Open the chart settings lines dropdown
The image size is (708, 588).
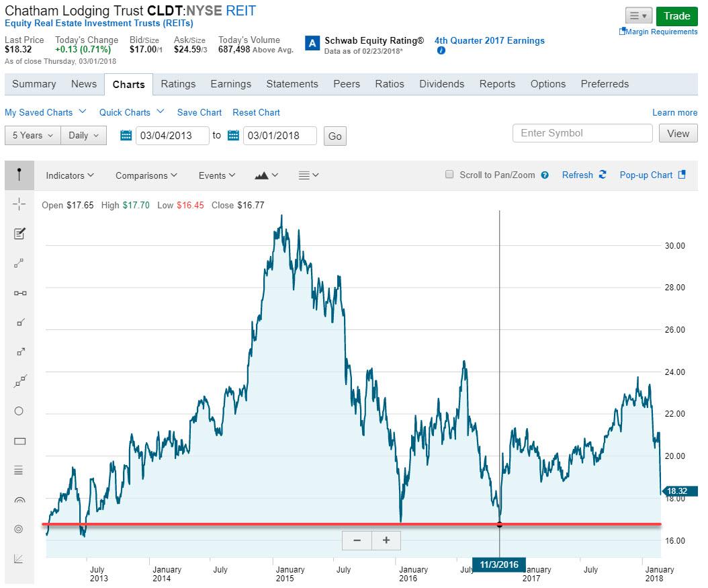[x=309, y=175]
